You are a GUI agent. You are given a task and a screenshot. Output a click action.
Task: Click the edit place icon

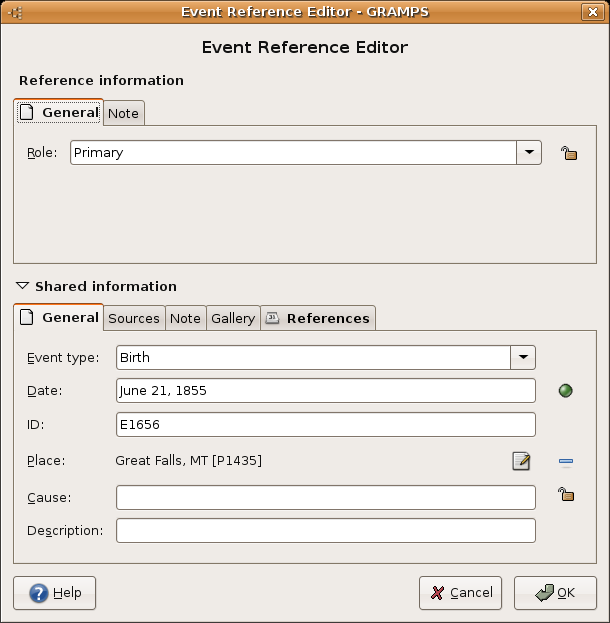point(521,461)
